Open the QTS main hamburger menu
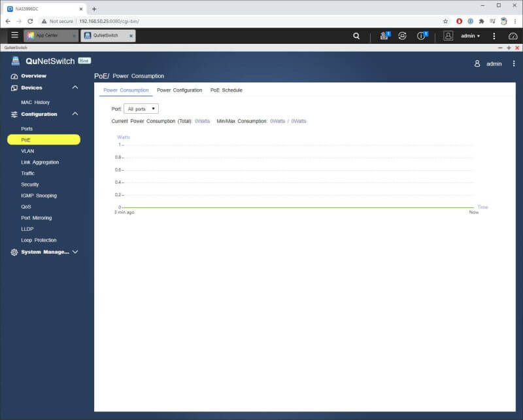523x420 pixels. tap(14, 35)
